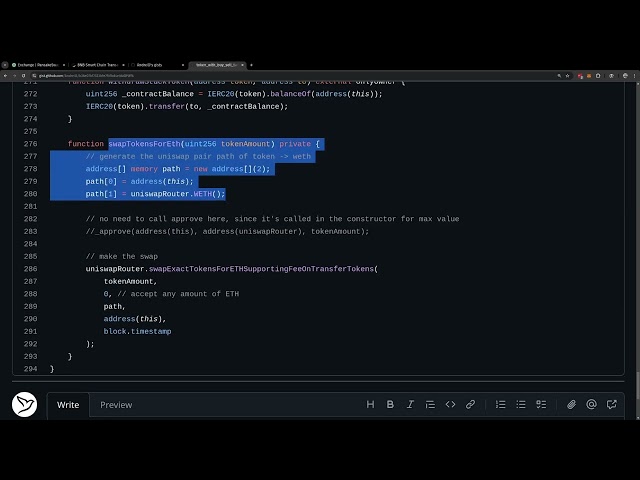Click line number 280
Image resolution: width=640 pixels, height=480 pixels.
click(30, 194)
